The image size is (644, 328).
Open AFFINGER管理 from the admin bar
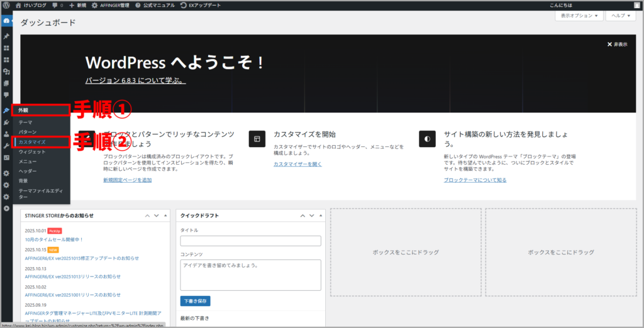(x=111, y=5)
